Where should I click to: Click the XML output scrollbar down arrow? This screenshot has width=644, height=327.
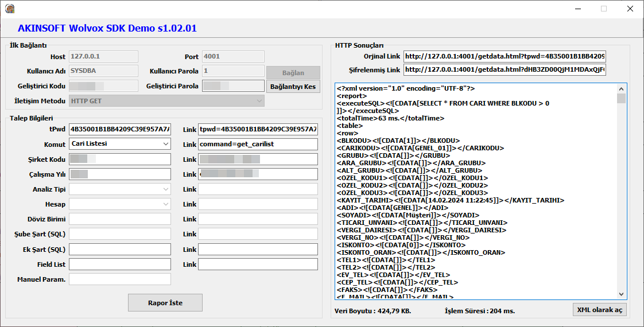click(x=621, y=294)
